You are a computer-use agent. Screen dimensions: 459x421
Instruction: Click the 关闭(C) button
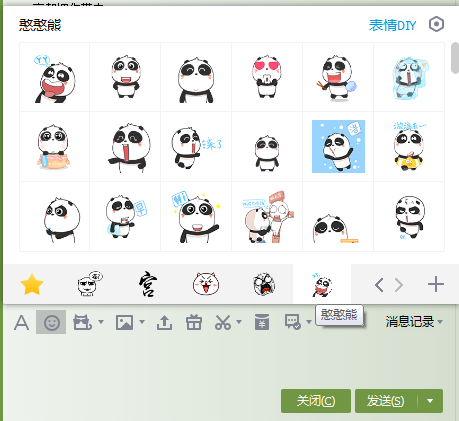pos(316,401)
